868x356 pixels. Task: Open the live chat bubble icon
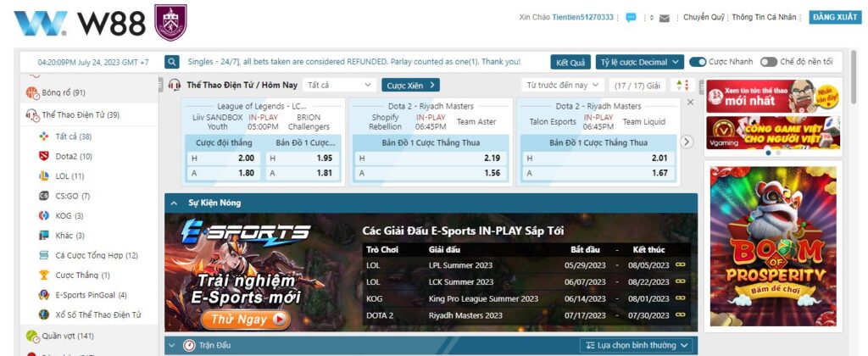631,18
